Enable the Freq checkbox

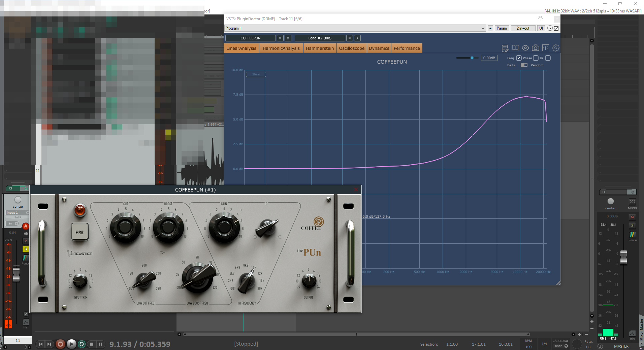pos(519,58)
